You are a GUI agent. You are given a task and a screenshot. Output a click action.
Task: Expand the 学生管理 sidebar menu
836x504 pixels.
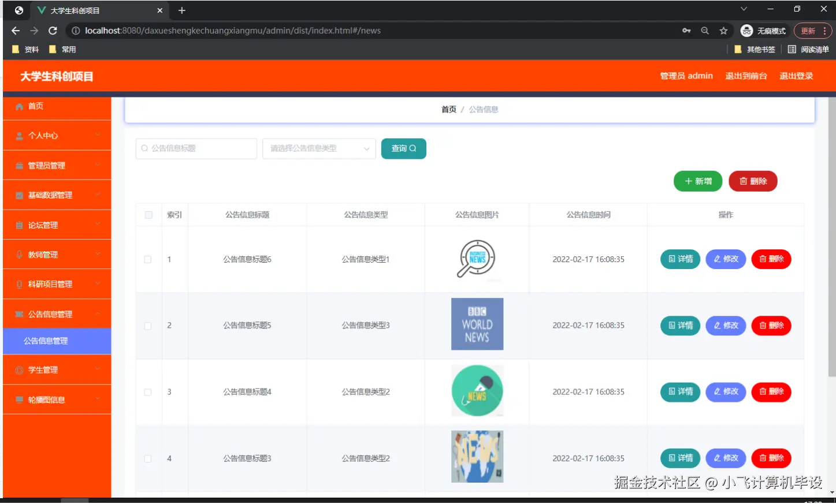click(57, 370)
